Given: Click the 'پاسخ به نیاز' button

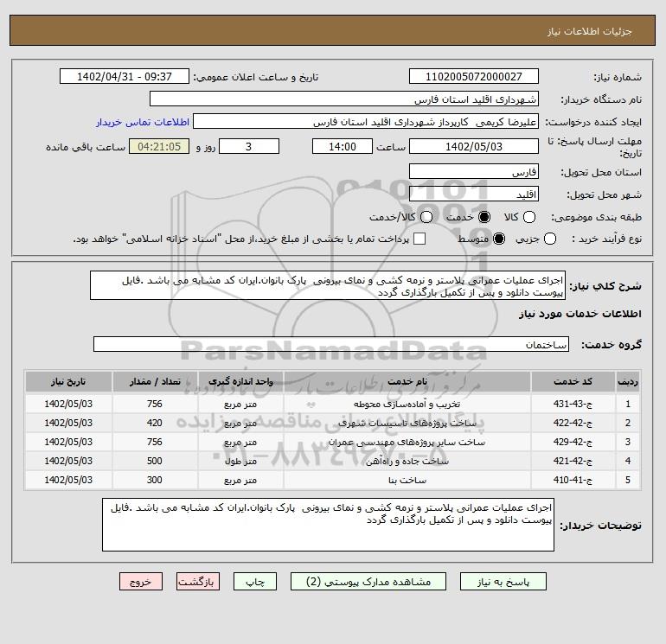Looking at the screenshot, I should pyautogui.click(x=503, y=582).
